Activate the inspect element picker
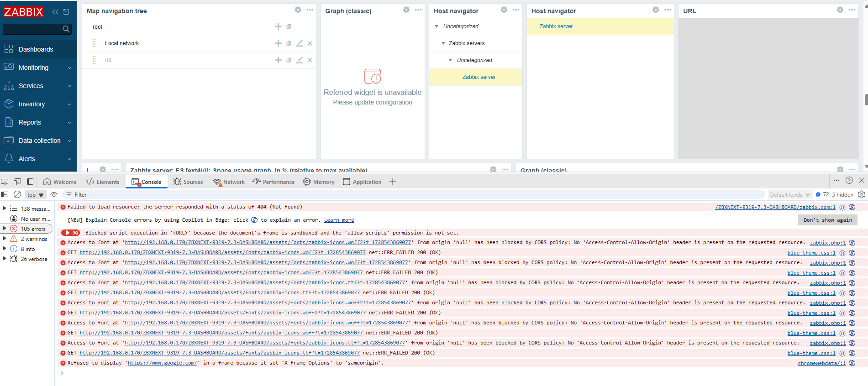 [5, 182]
